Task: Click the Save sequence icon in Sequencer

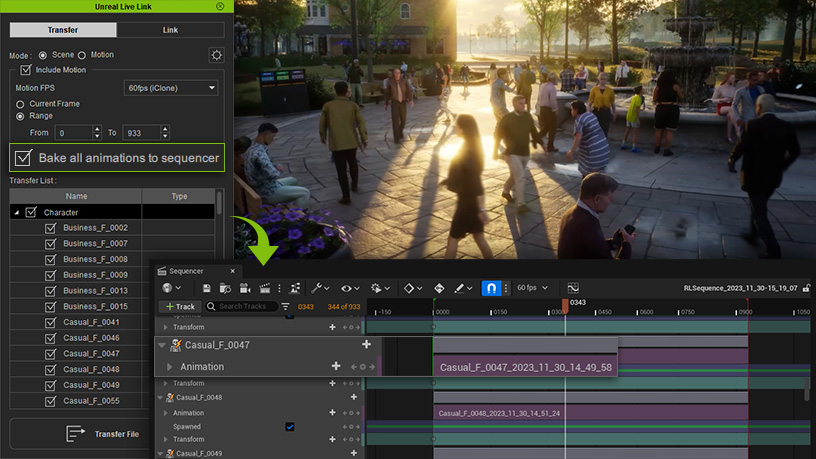Action: [206, 288]
